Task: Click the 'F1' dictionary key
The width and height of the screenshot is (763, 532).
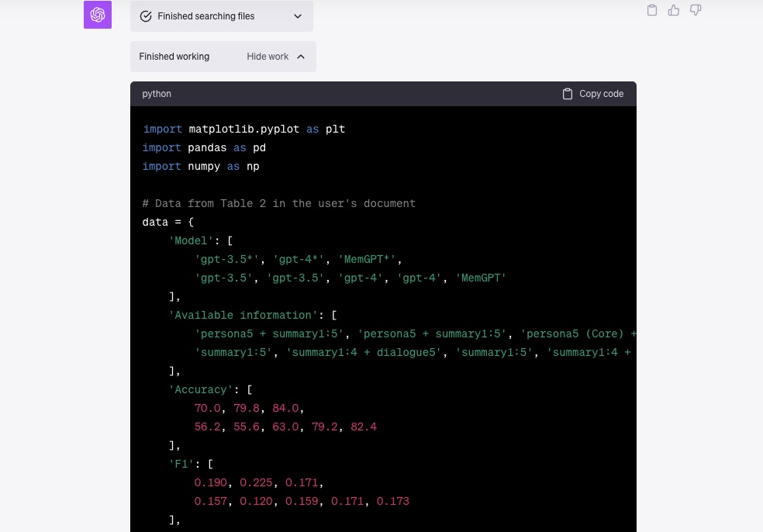Action: 181,464
